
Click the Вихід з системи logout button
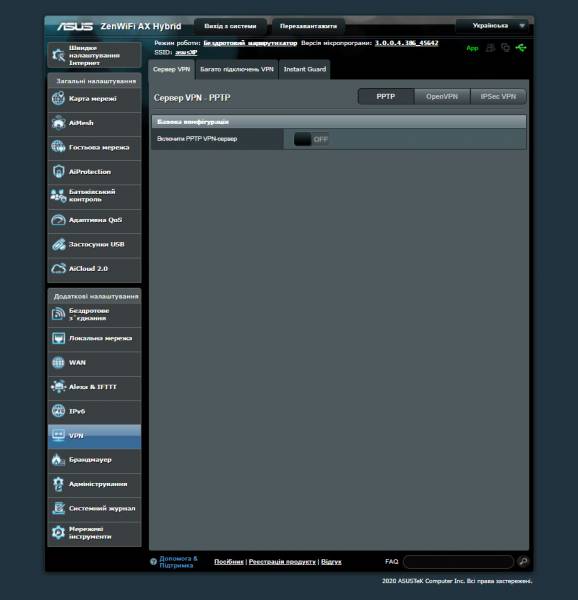230,26
